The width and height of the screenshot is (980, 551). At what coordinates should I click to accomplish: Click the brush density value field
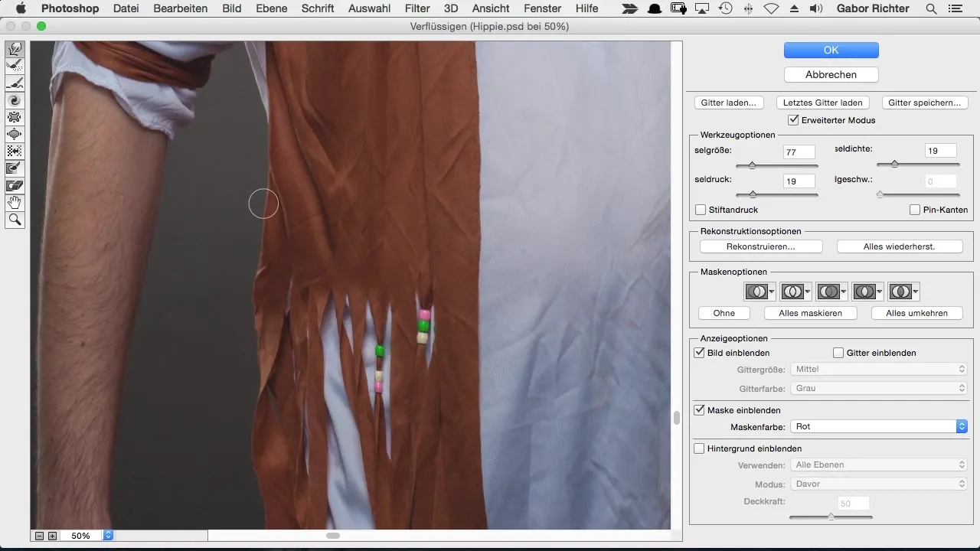click(x=941, y=152)
